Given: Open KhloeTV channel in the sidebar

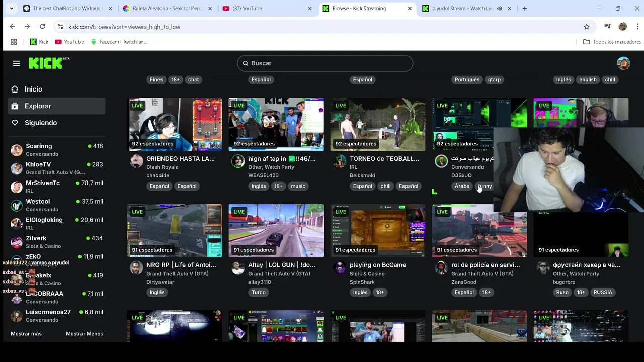Looking at the screenshot, I should click(x=57, y=168).
